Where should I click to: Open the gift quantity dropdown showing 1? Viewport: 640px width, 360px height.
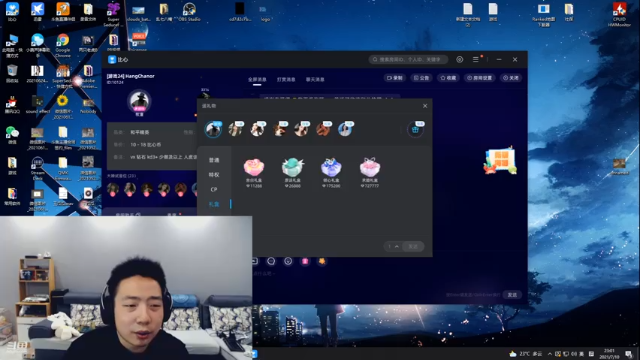[393, 247]
